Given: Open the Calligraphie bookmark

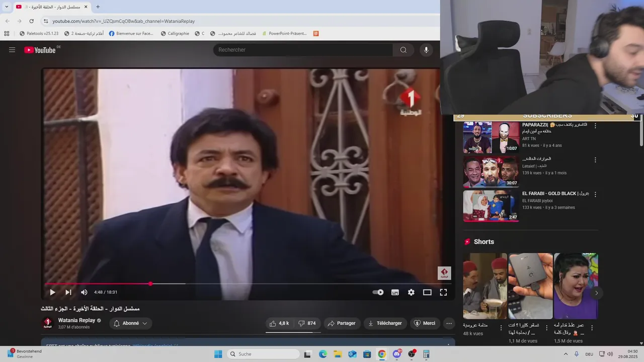Looking at the screenshot, I should (175, 34).
